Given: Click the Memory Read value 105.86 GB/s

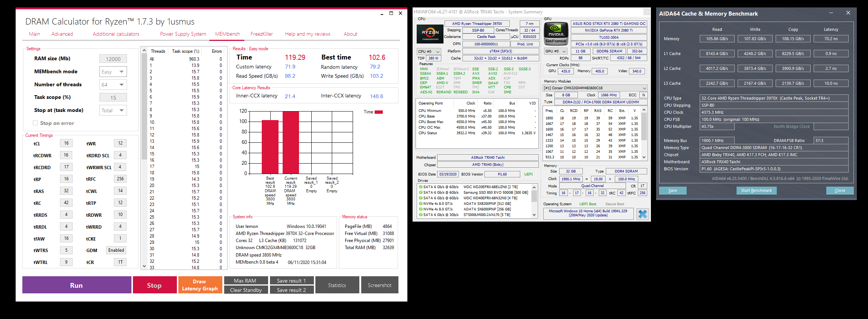Looking at the screenshot, I should 717,39.
